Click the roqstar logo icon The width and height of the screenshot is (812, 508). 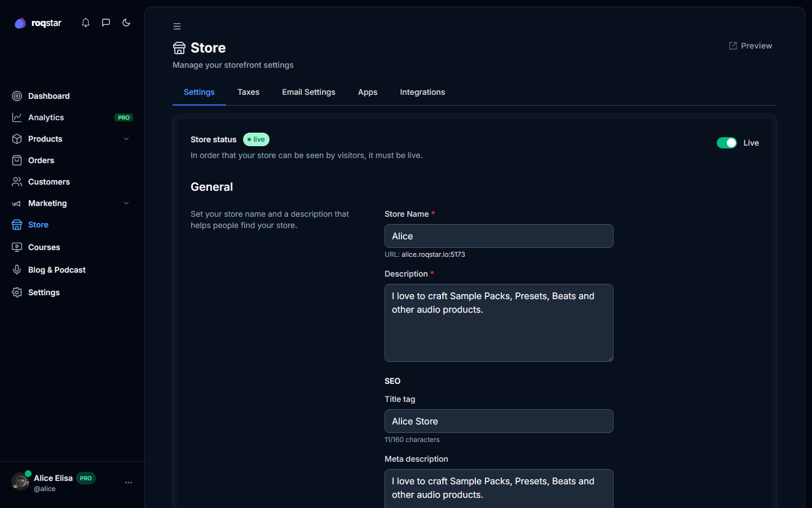pyautogui.click(x=20, y=23)
